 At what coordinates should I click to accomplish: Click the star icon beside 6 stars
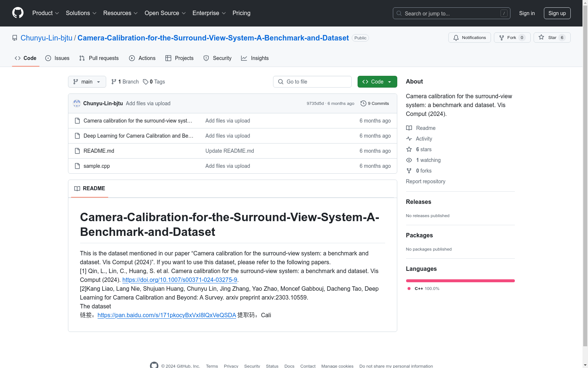tap(409, 149)
